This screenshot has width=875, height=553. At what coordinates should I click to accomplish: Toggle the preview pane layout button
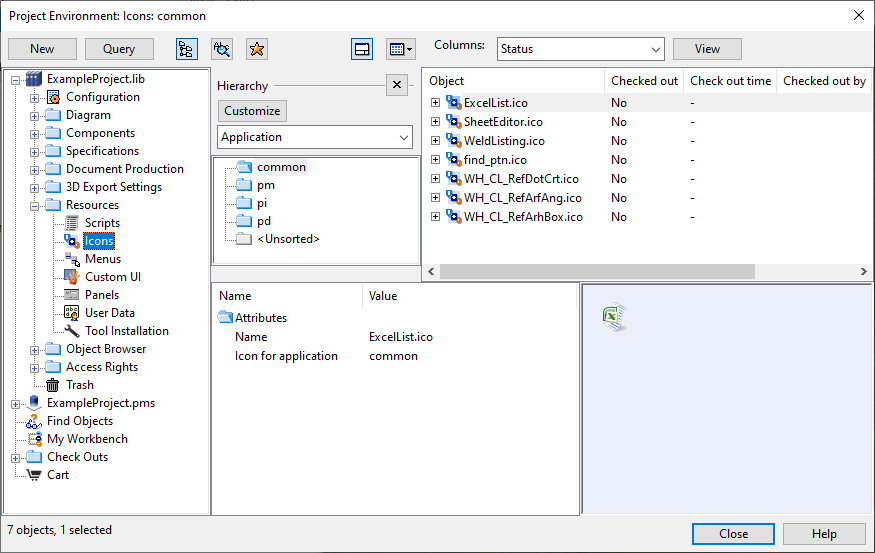pyautogui.click(x=362, y=49)
